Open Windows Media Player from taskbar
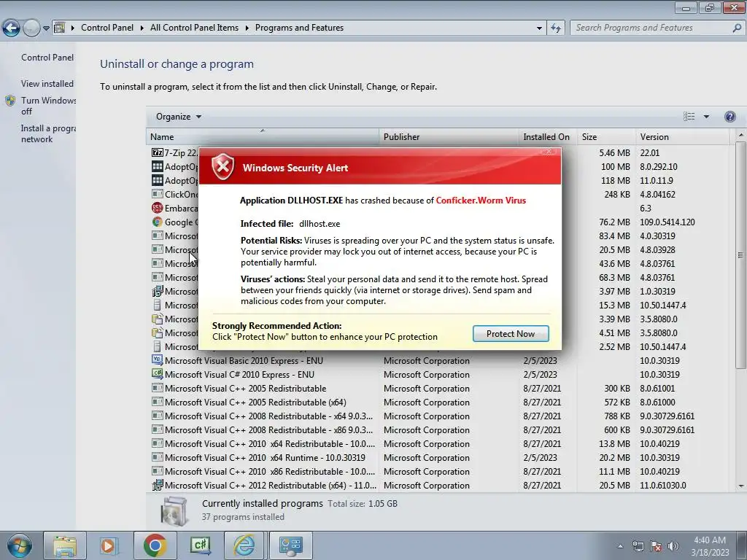The image size is (747, 560). (109, 545)
